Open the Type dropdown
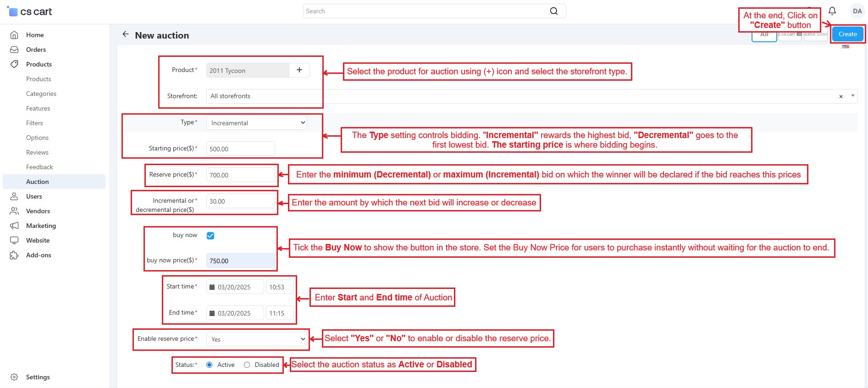This screenshot has width=868, height=388. [256, 123]
